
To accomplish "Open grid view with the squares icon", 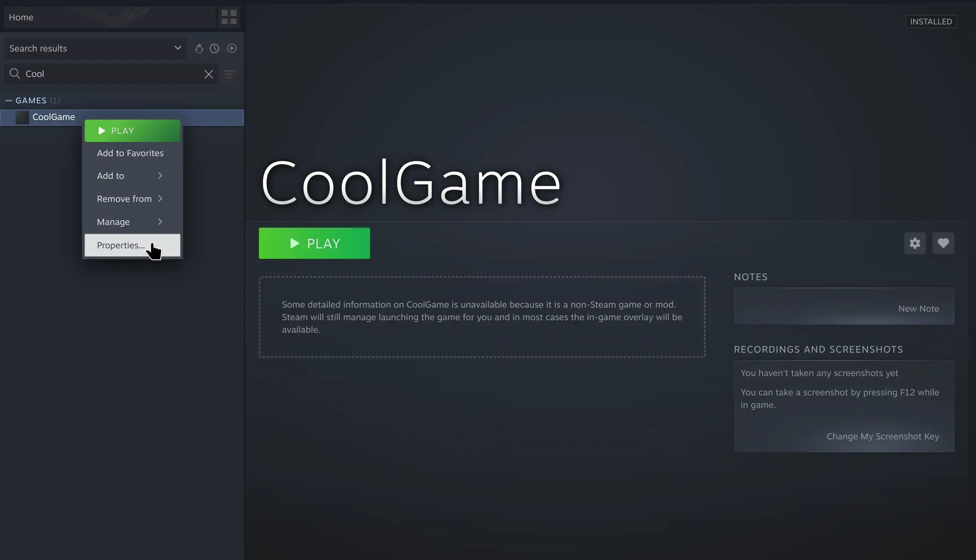I will pyautogui.click(x=228, y=17).
